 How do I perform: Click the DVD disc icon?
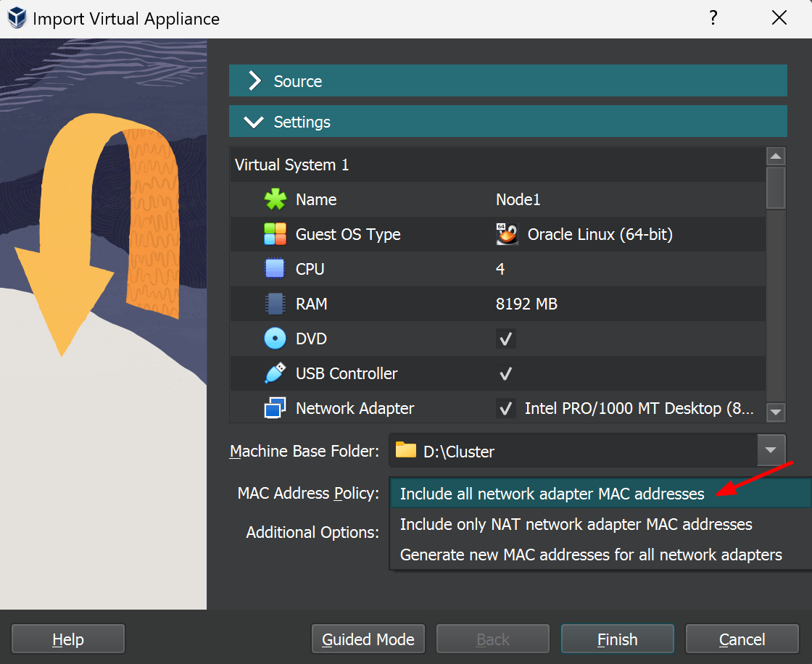point(275,339)
